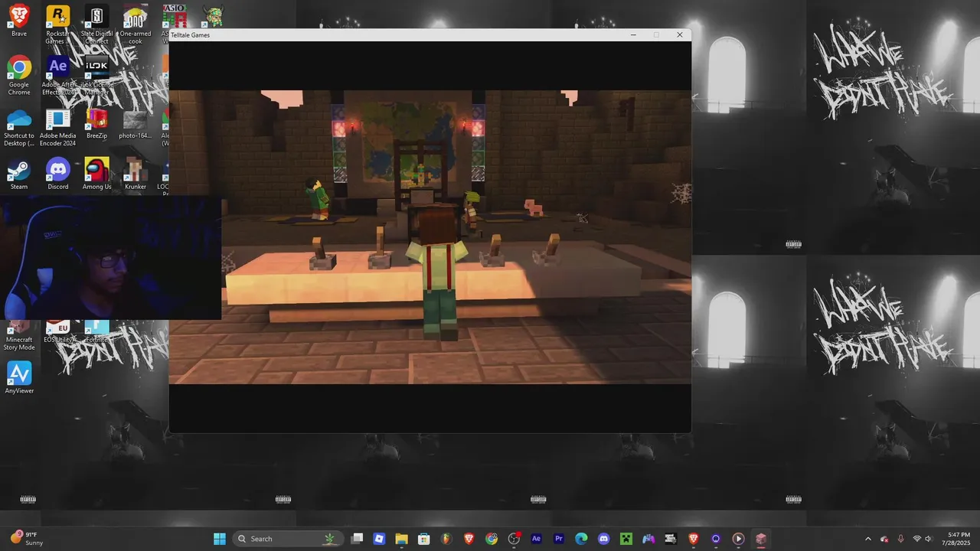
Task: Click the Telltale Games window title text
Action: click(x=190, y=35)
